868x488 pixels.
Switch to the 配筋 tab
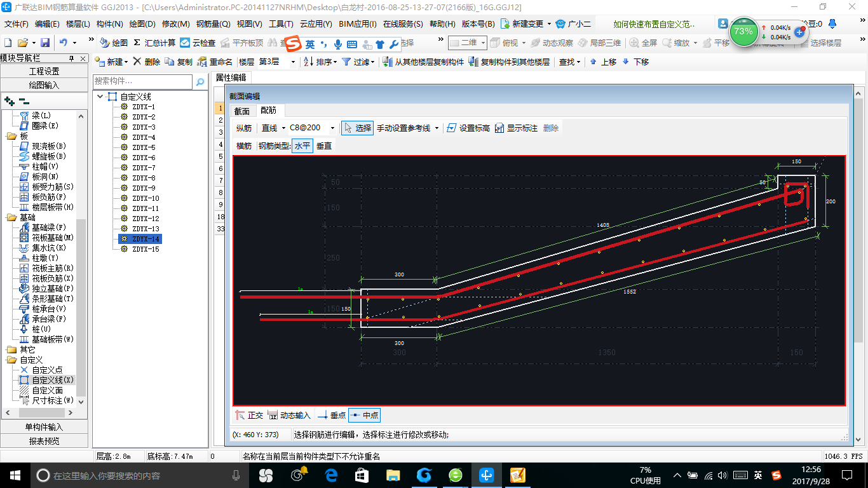[268, 111]
